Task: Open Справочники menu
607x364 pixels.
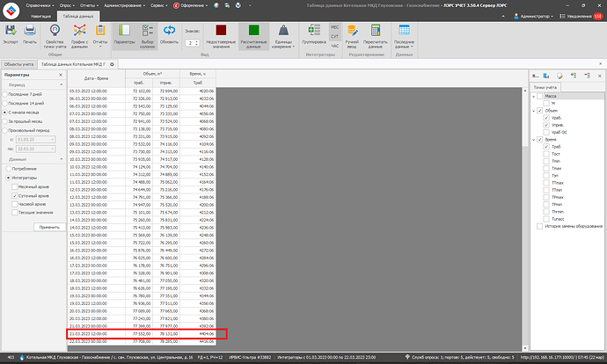Action: tap(40, 5)
